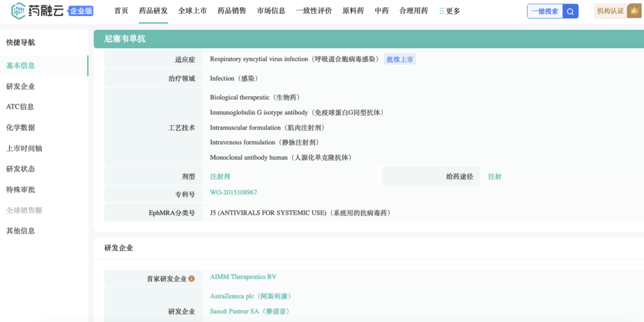Click the info icon beside 首家研发企业
The width and height of the screenshot is (644, 322).
coord(191,278)
